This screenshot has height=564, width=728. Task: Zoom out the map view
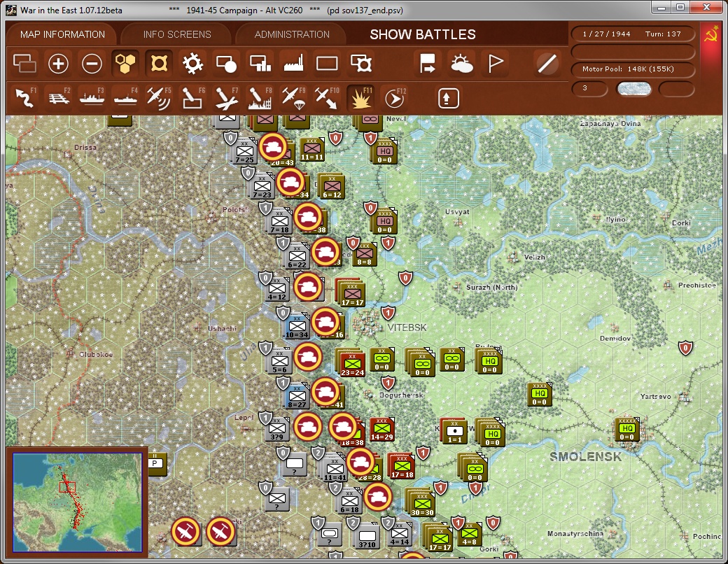pyautogui.click(x=92, y=64)
